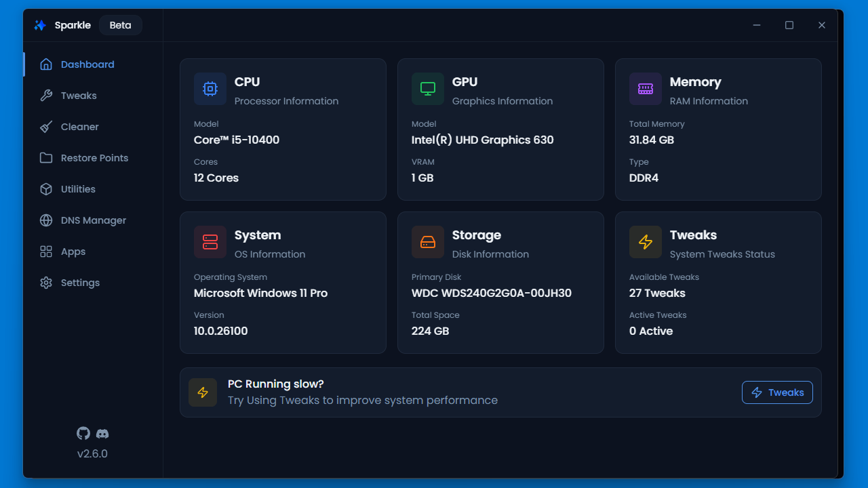Viewport: 868px width, 488px height.
Task: Click the Sparkle app title text
Action: pos(73,25)
